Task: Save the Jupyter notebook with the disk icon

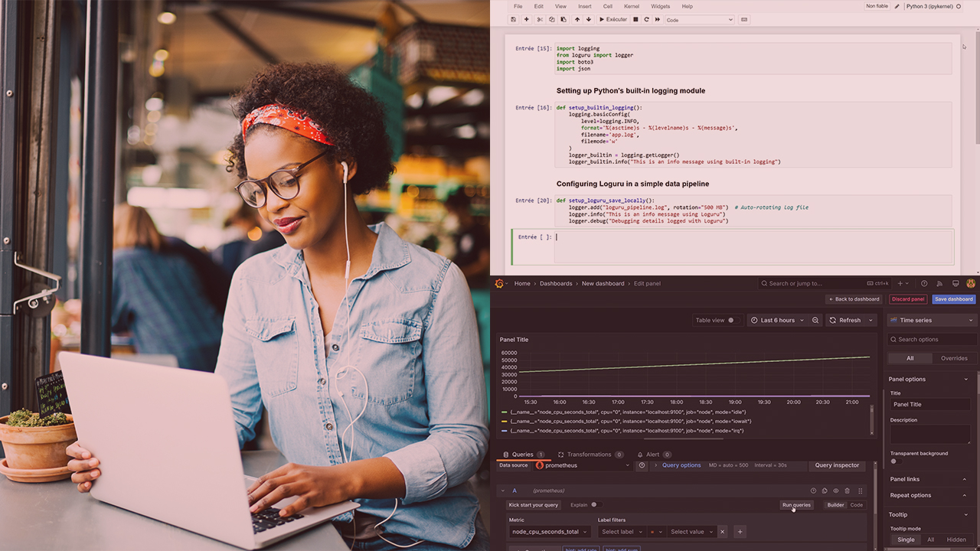Action: (x=514, y=19)
